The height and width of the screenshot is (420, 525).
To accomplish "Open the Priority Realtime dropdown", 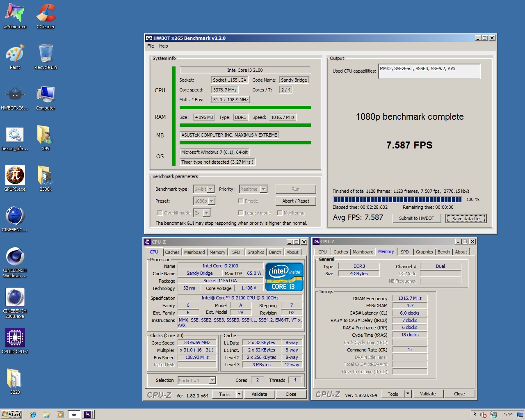I will pyautogui.click(x=264, y=189).
